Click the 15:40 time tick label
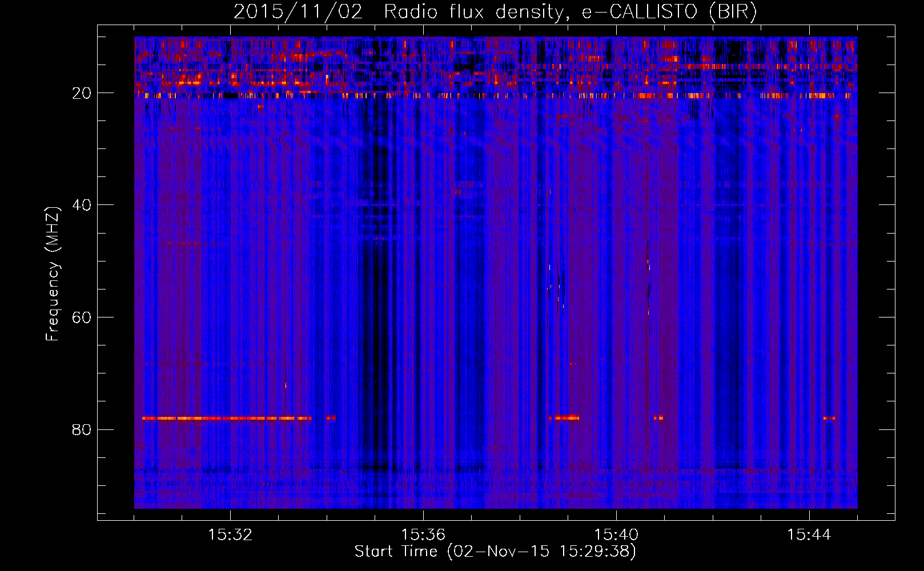 [x=616, y=535]
